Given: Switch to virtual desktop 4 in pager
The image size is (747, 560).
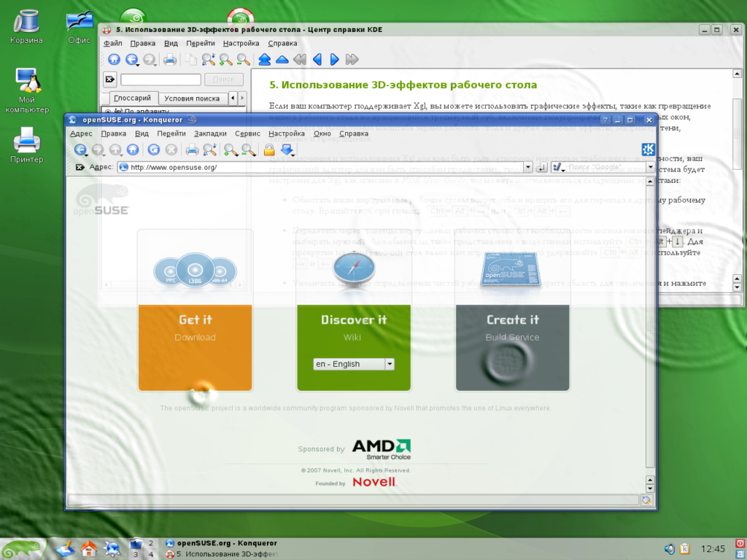Looking at the screenshot, I should (151, 555).
